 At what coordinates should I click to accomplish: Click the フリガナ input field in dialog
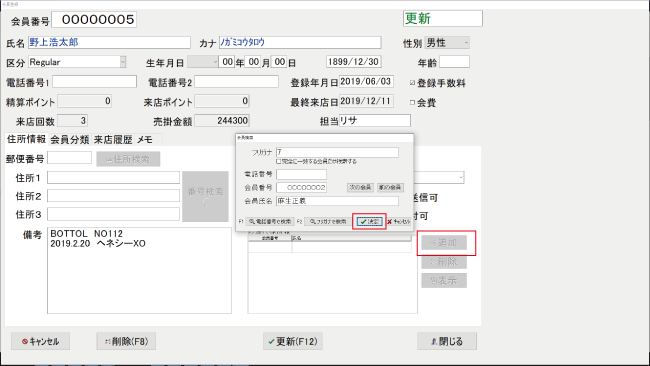click(x=337, y=152)
